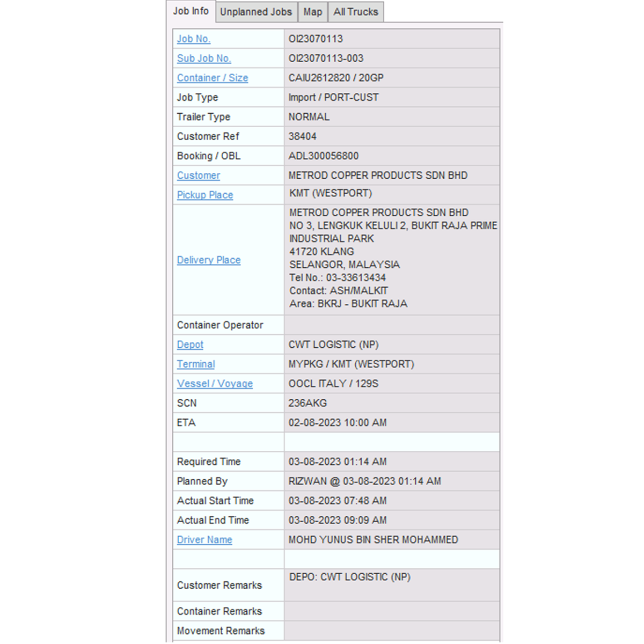Click the Actual End Time label
This screenshot has height=644, width=644.
coord(213,520)
